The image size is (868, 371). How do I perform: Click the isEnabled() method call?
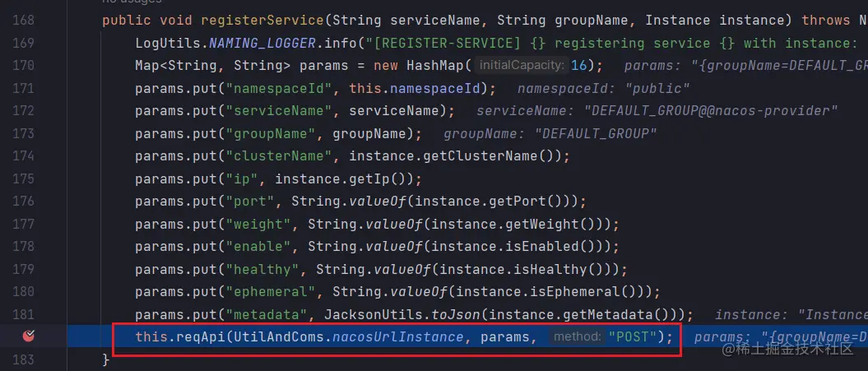point(550,247)
